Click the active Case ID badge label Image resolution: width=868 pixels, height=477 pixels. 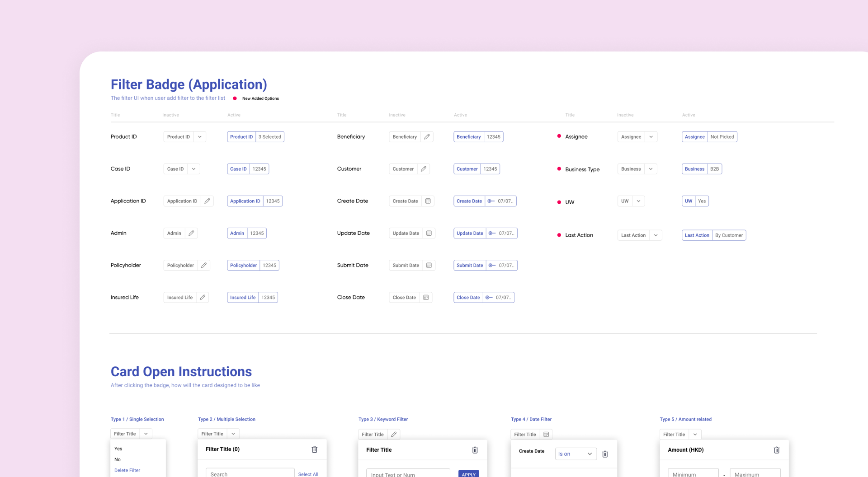click(x=238, y=168)
